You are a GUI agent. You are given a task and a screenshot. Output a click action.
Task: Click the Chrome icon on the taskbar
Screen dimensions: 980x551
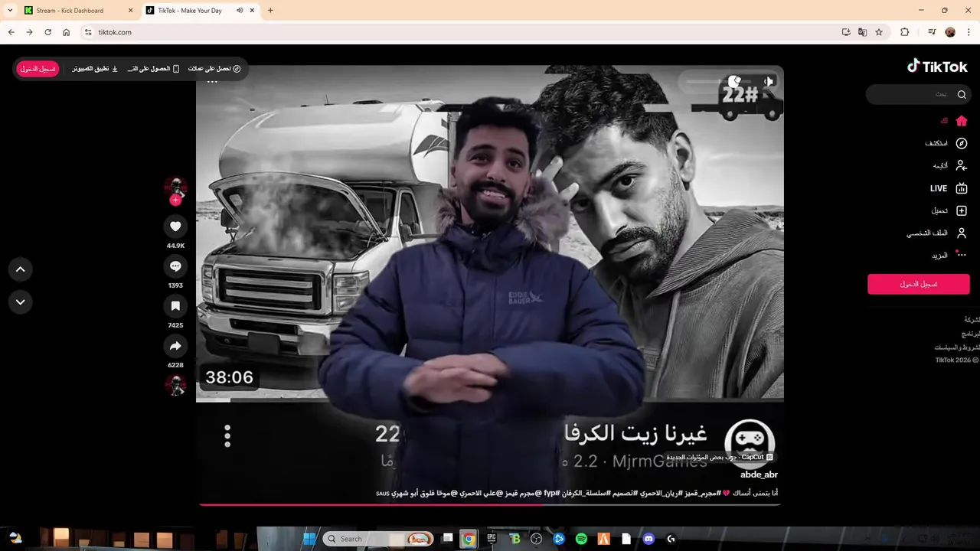pos(469,539)
